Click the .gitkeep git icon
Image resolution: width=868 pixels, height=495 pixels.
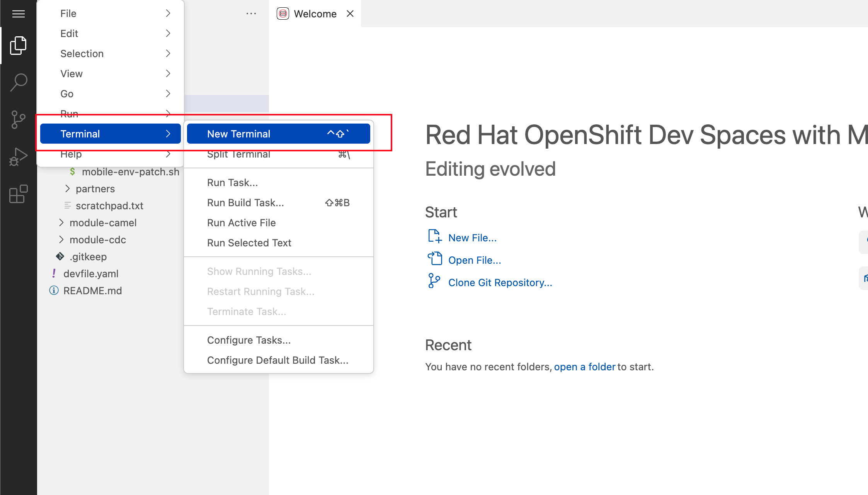[60, 256]
